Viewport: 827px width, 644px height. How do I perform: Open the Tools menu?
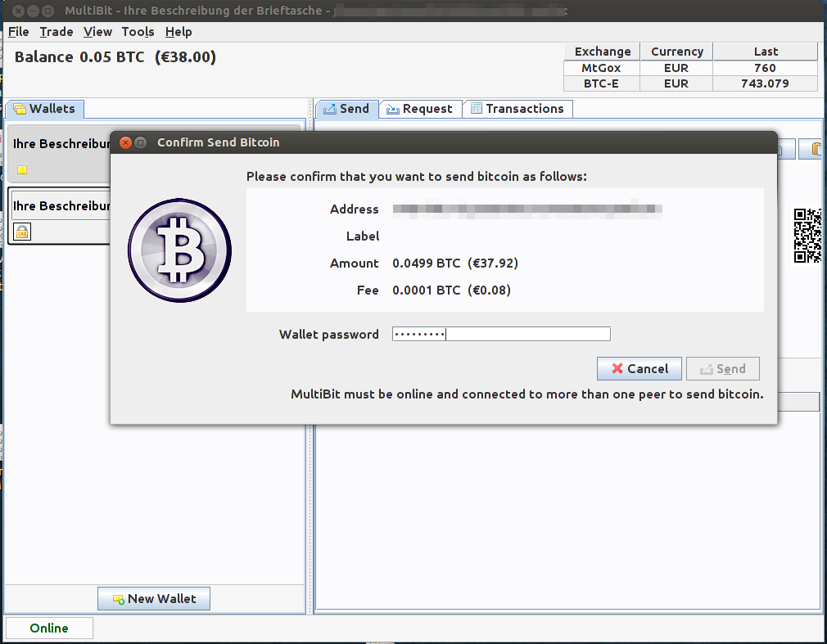pyautogui.click(x=138, y=32)
